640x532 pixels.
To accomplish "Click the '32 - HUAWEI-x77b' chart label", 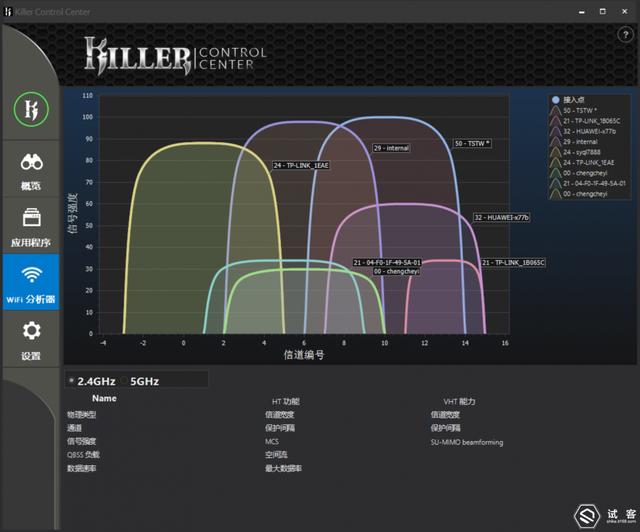I will 502,218.
